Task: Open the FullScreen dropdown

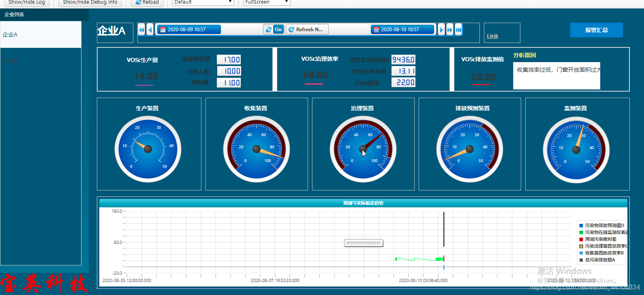Action: (267, 2)
